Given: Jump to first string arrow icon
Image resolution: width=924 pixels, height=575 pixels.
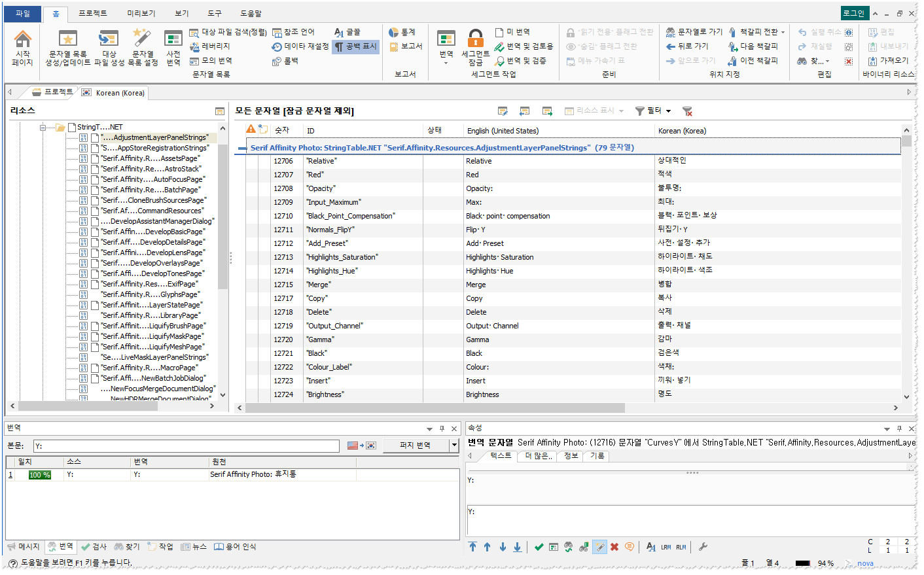Looking at the screenshot, I should [x=472, y=547].
